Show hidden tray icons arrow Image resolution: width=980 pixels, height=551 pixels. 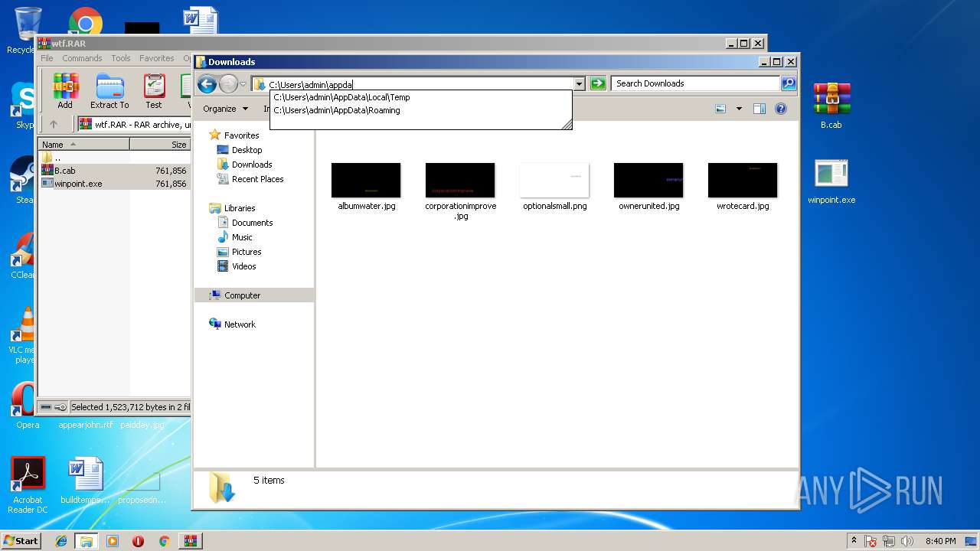(x=854, y=541)
